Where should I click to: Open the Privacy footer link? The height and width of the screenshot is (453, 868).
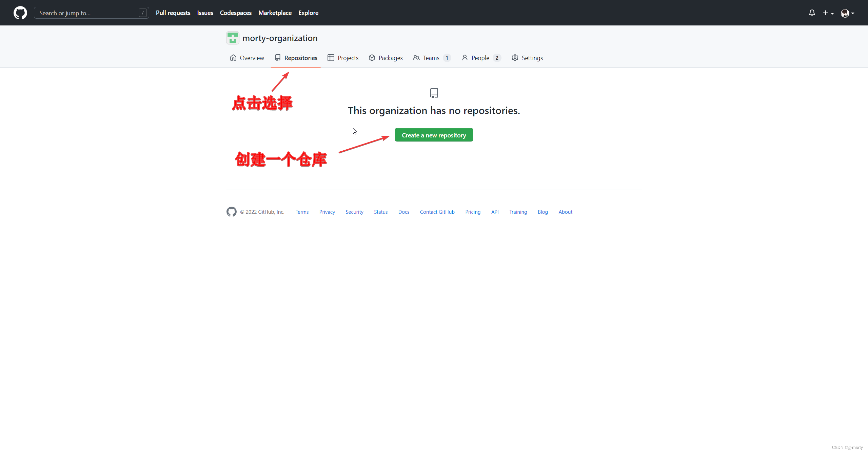point(327,212)
